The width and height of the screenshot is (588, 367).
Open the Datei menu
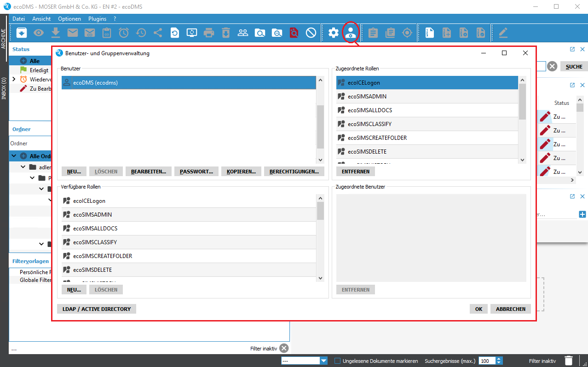pos(19,19)
